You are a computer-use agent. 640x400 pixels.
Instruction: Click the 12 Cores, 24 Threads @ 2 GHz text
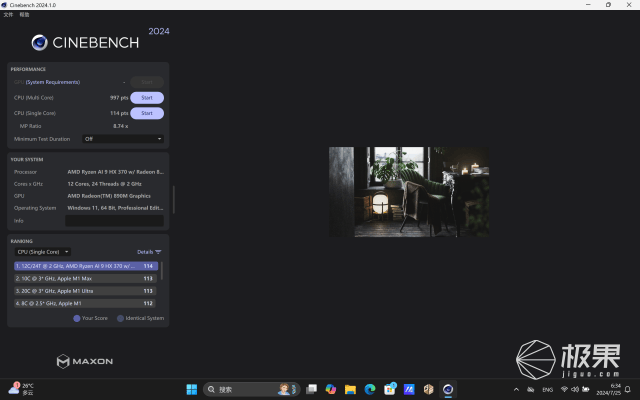pos(104,184)
